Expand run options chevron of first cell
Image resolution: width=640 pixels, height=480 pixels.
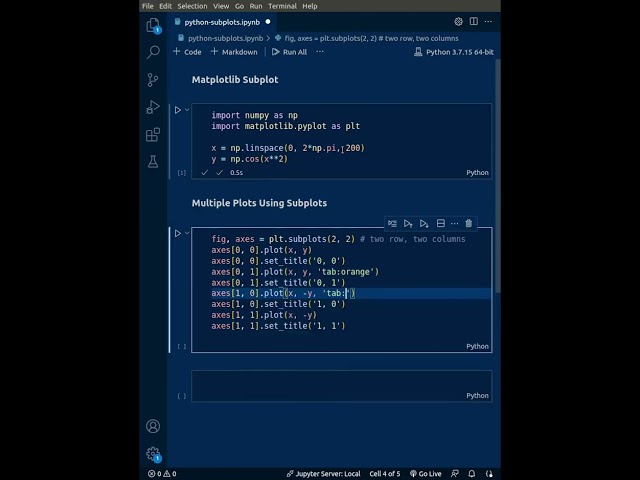[x=187, y=110]
